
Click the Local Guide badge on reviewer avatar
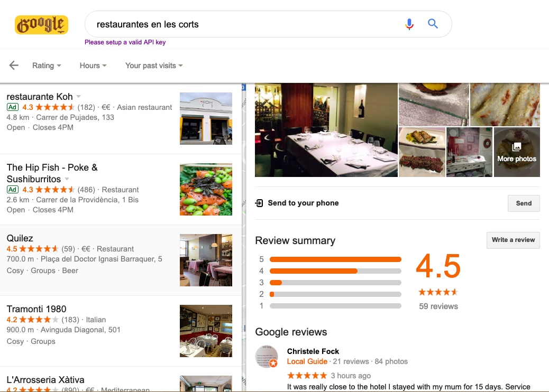[x=273, y=363]
